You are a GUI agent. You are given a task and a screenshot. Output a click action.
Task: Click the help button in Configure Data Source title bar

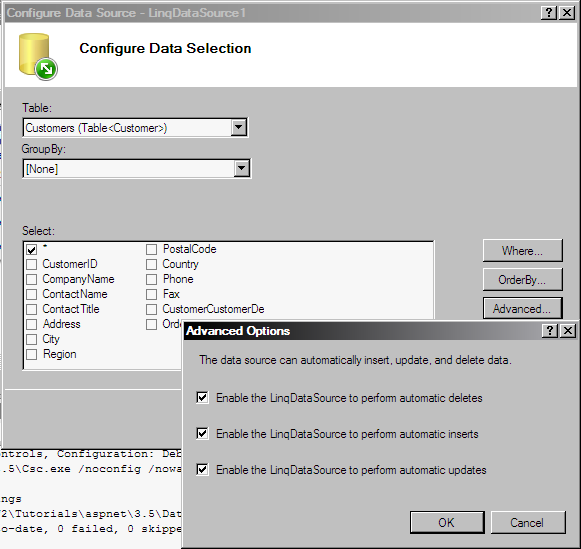point(548,13)
